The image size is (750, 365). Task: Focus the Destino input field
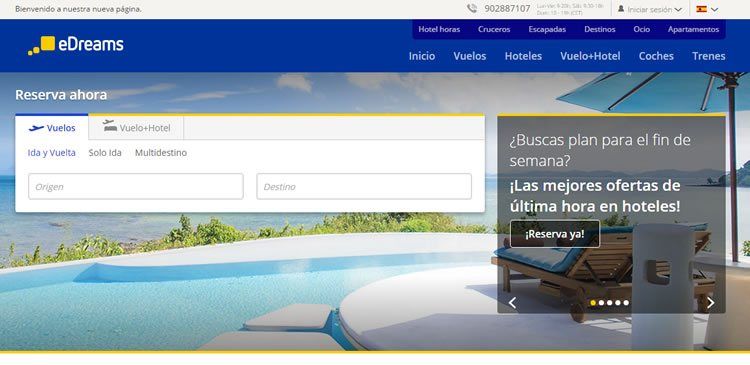[x=364, y=187]
